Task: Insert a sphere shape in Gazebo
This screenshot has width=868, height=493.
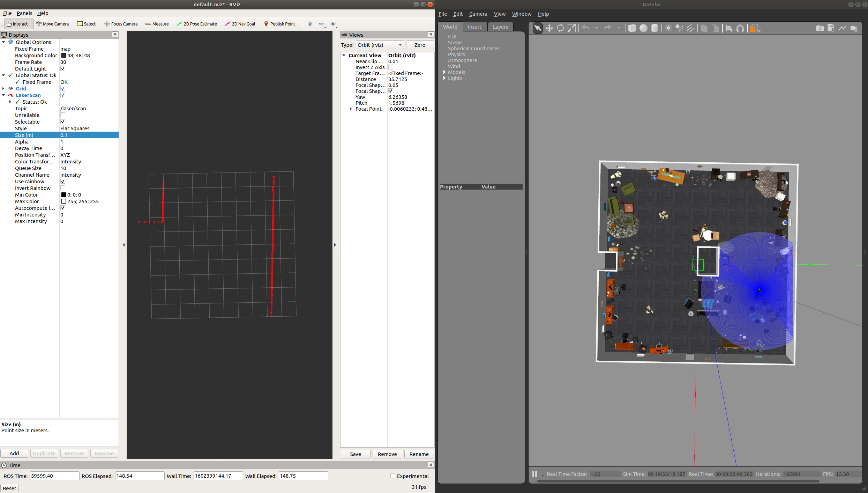Action: (643, 28)
